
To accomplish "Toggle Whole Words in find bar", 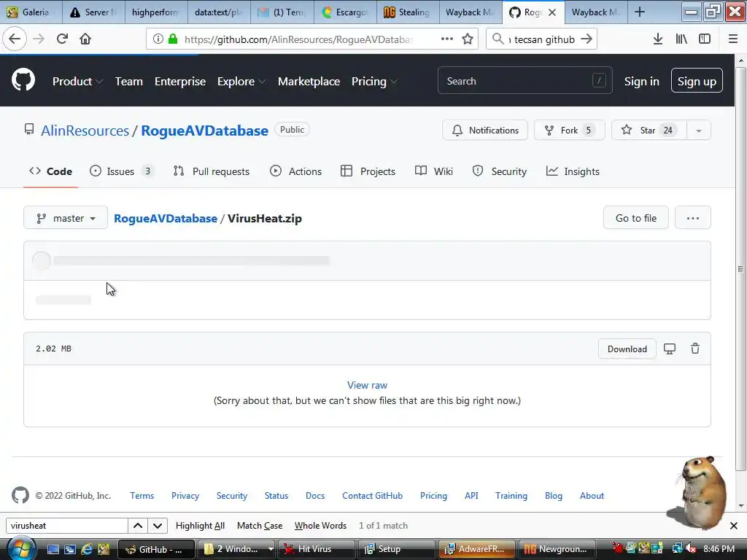I will click(321, 526).
